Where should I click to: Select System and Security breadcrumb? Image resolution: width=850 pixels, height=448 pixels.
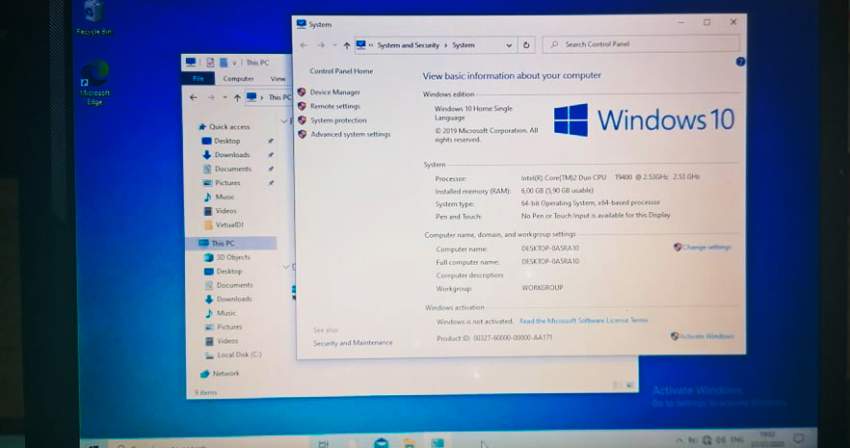pyautogui.click(x=408, y=45)
